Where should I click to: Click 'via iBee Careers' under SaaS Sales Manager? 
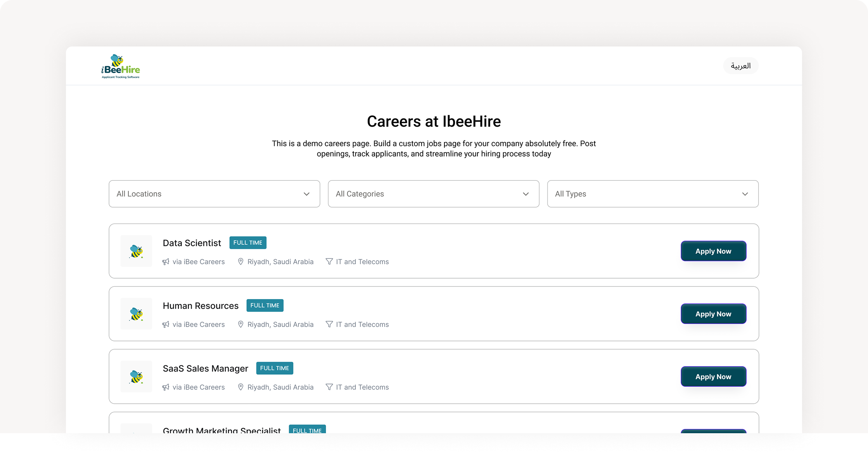[x=199, y=387]
